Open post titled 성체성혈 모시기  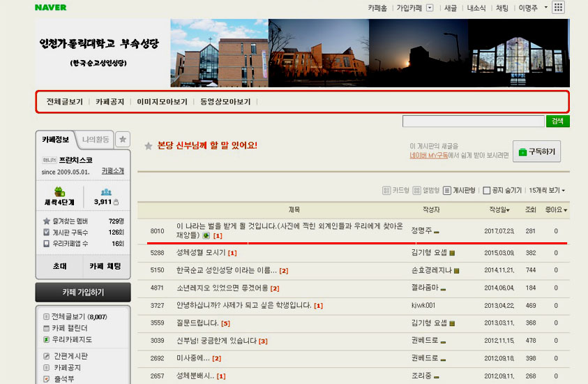coord(201,252)
